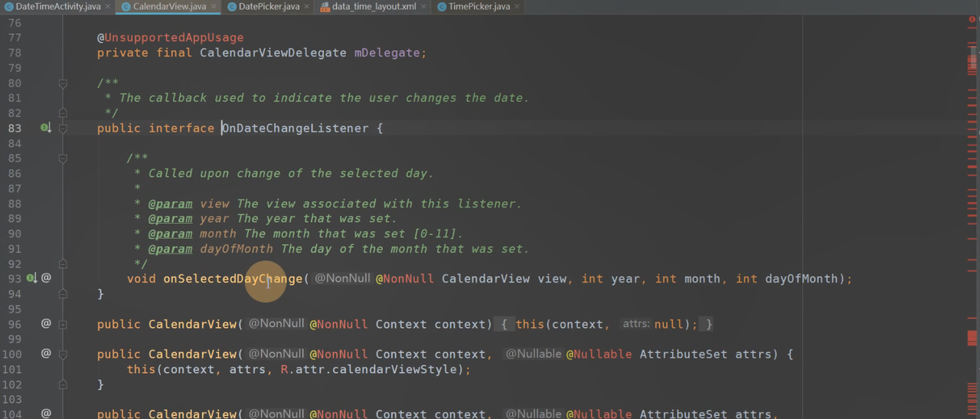
Task: Click the "attrs:" parameter name hint on line 96
Action: [x=636, y=324]
